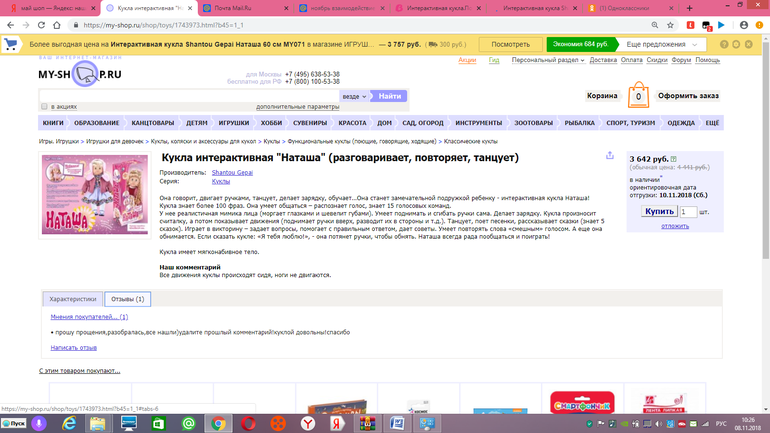Switch to the "Характеристики" tab
The width and height of the screenshot is (770, 433).
pyautogui.click(x=73, y=299)
